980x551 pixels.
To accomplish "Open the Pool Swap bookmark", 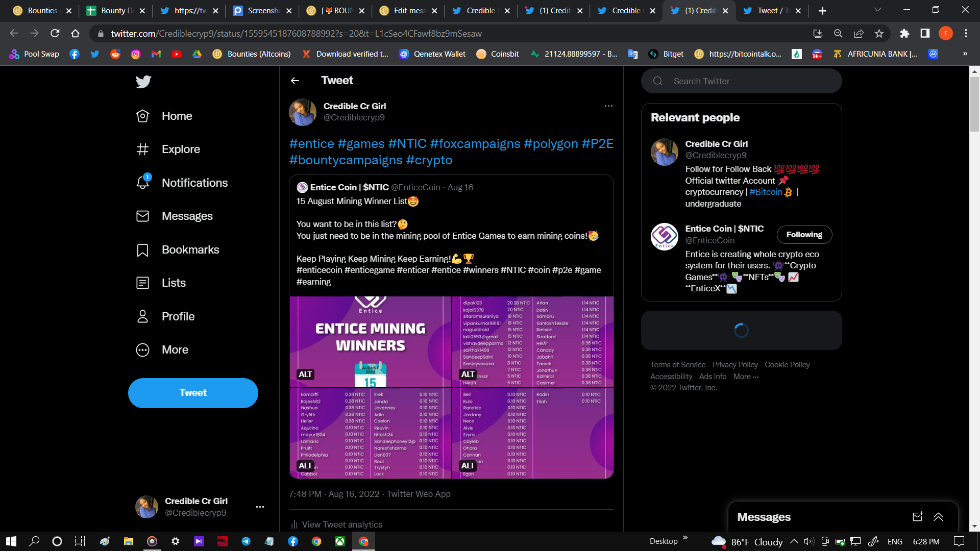I will click(34, 54).
